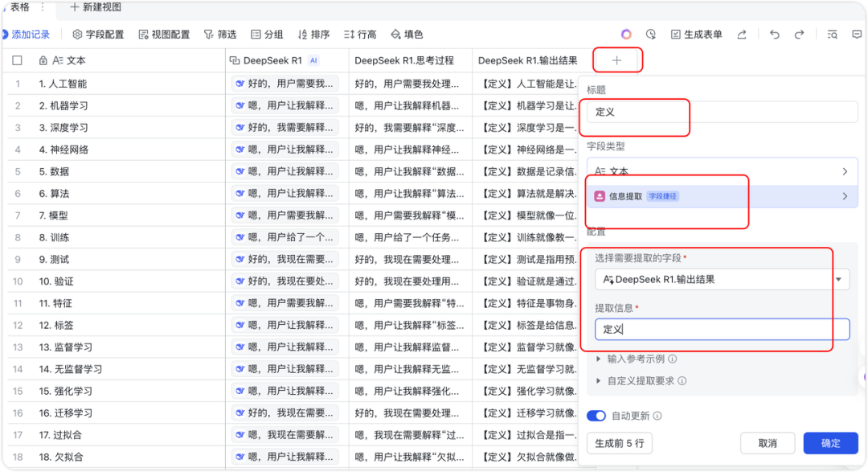Viewport: 868px width, 472px height.
Task: Select the DeepSeek R1.思考过程 column header
Action: point(411,60)
